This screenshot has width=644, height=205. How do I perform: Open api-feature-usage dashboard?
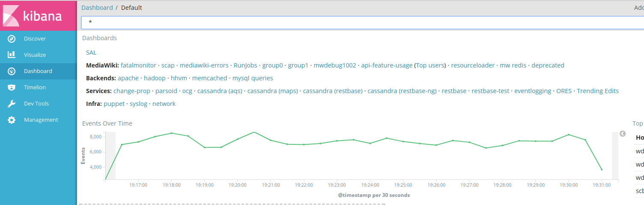click(387, 65)
